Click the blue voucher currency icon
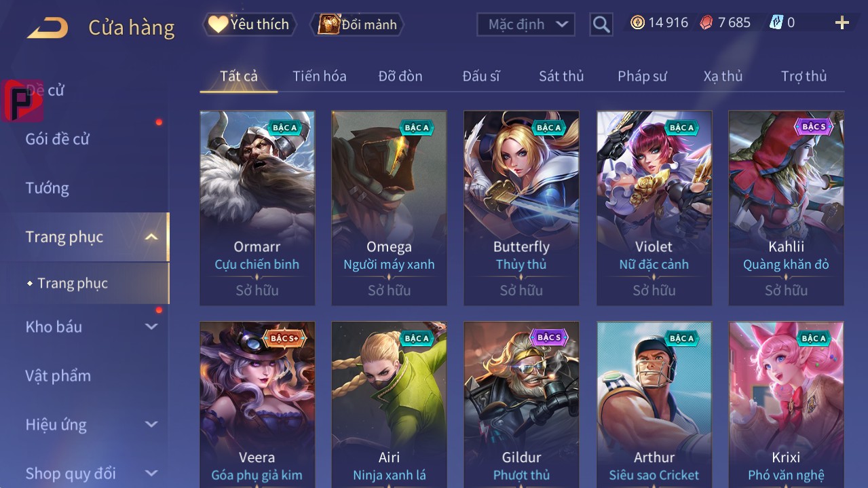This screenshot has height=488, width=868. 776,23
